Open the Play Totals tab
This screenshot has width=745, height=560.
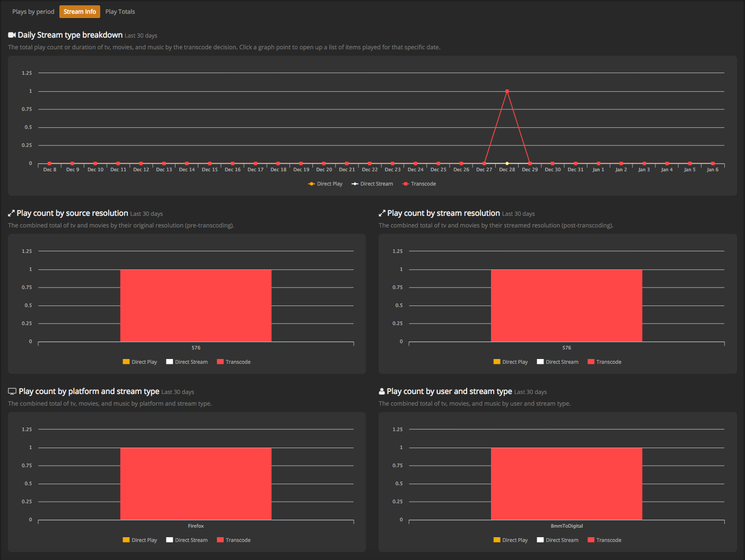click(x=120, y=12)
